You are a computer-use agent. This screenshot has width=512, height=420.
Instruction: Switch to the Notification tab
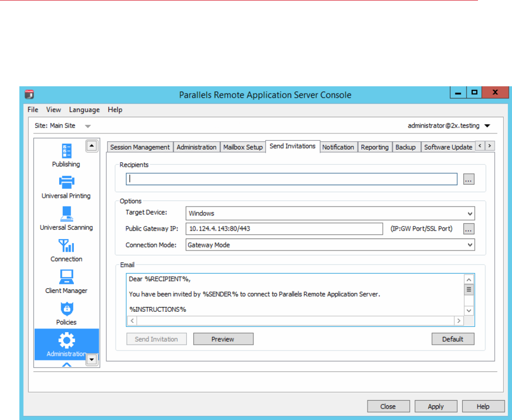[338, 147]
